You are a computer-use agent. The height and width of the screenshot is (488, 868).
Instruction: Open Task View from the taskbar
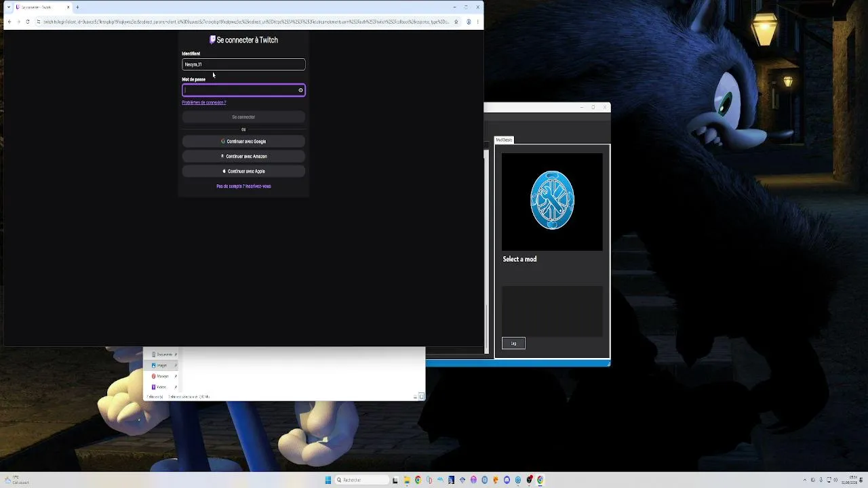pyautogui.click(x=395, y=480)
